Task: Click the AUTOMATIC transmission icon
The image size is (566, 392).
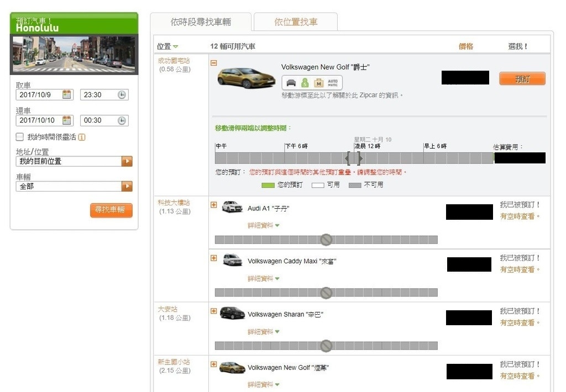Action: tap(333, 83)
